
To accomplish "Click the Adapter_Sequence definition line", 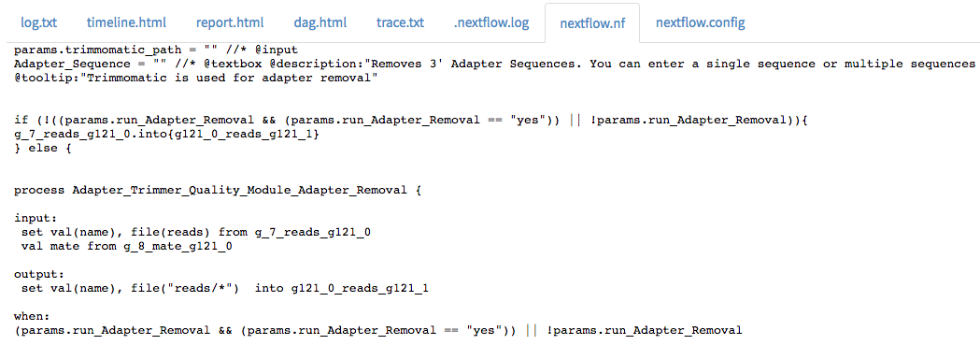I will (495, 64).
